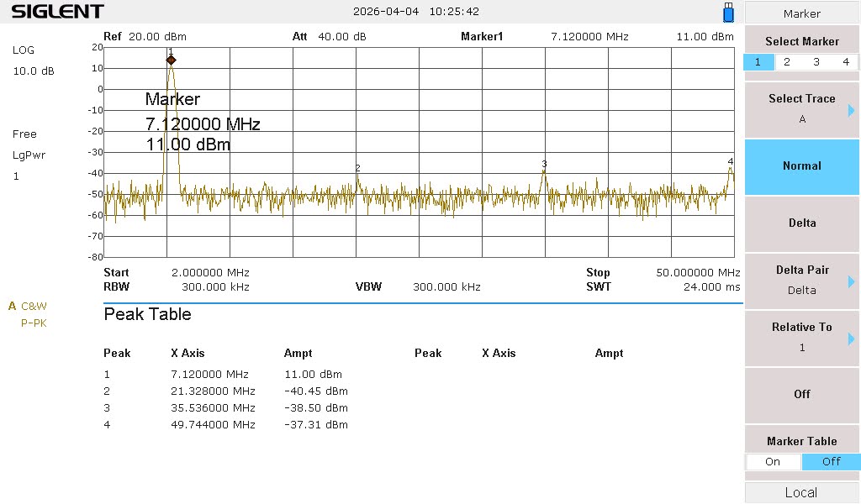Select marker 1 in Select Marker
The height and width of the screenshot is (504, 861).
click(x=758, y=62)
